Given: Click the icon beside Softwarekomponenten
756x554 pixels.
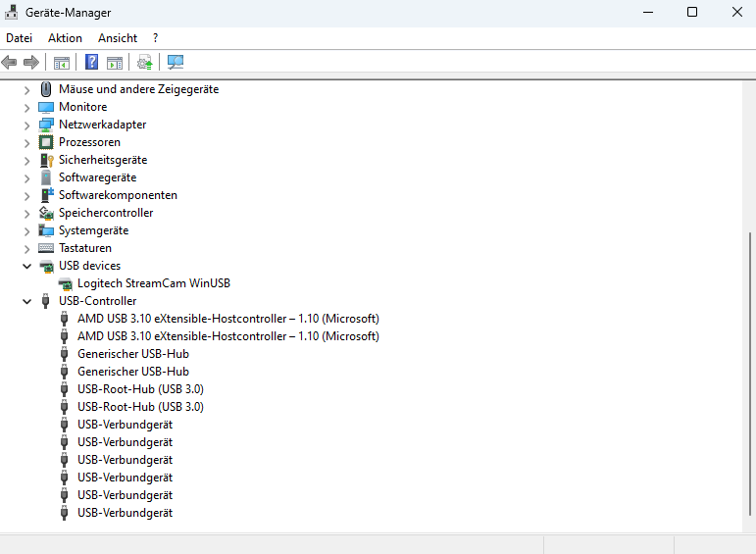Looking at the screenshot, I should 47,195.
